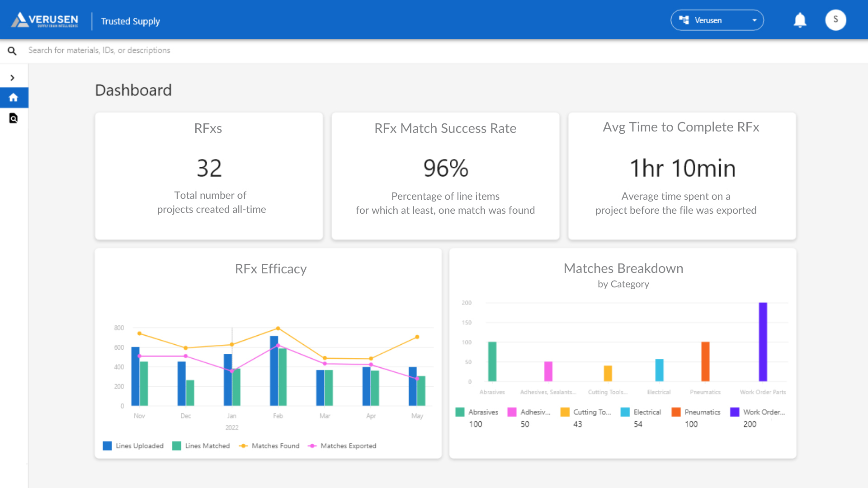Toggle Matches Exported legend series
868x488 pixels.
coord(342,446)
